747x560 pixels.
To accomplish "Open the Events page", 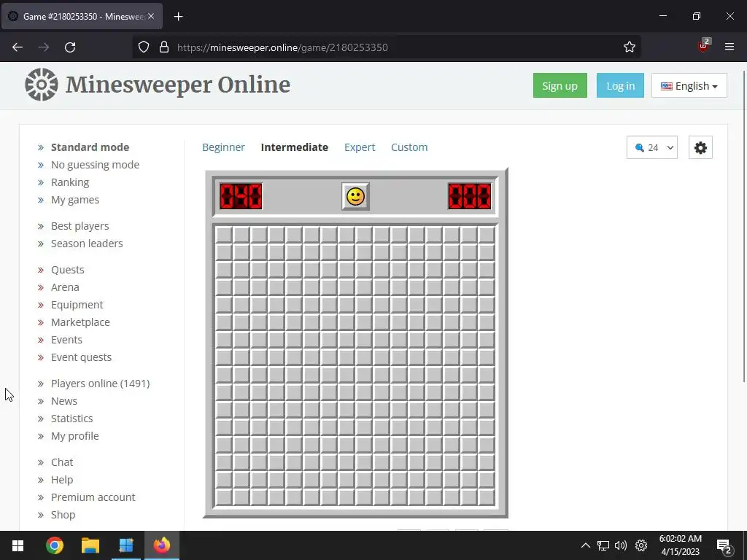I will [66, 340].
